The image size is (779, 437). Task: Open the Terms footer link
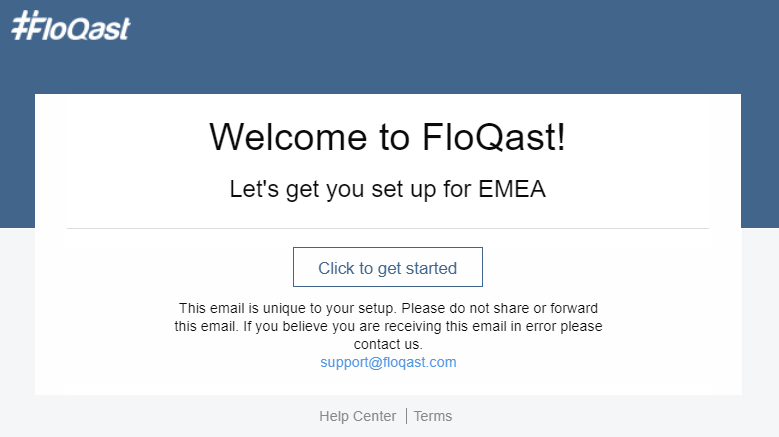[x=433, y=416]
